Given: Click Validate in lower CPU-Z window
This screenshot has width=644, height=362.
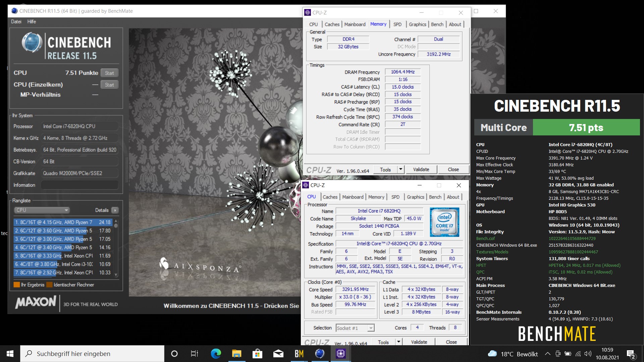Looking at the screenshot, I should click(x=419, y=342).
